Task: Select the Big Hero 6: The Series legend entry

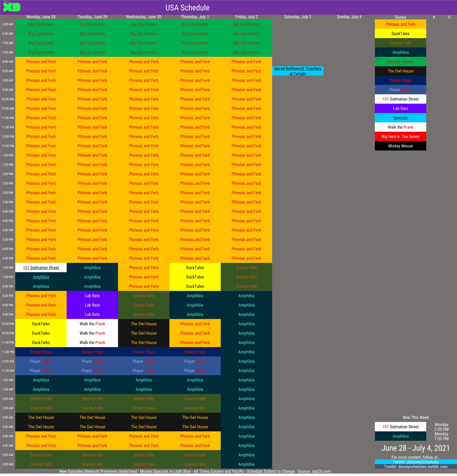Action: tap(400, 136)
